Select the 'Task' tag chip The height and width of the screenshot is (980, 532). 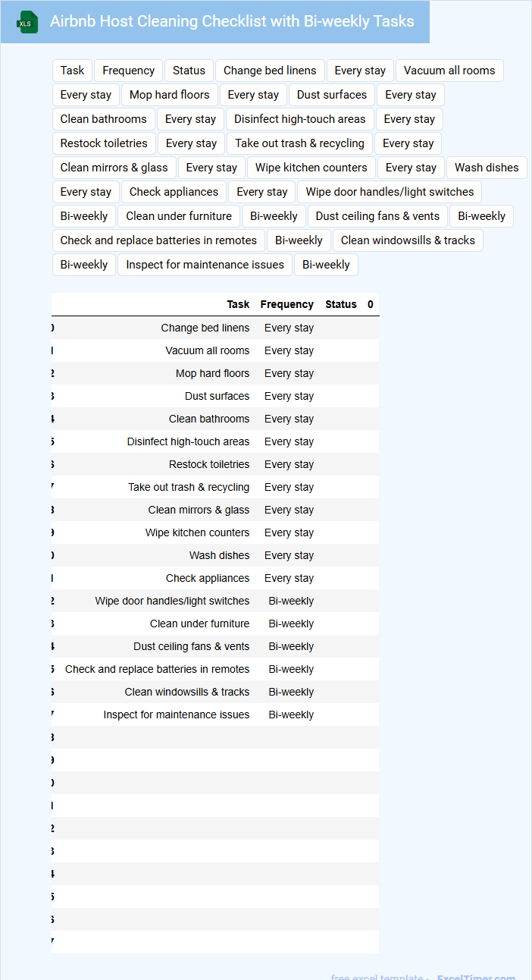coord(73,71)
